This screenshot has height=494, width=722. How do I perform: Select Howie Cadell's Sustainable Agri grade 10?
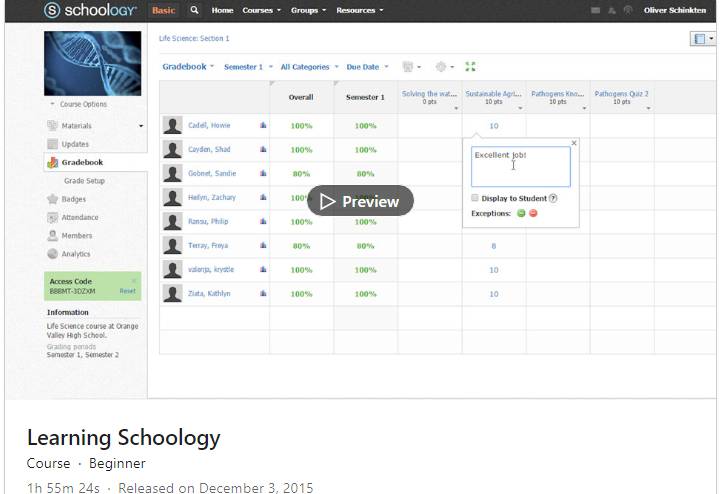click(x=494, y=126)
